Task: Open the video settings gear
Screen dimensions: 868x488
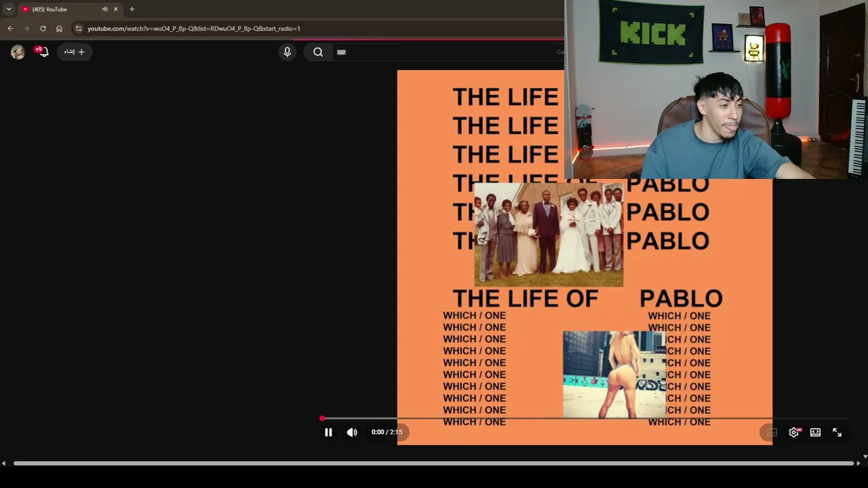Action: click(793, 432)
